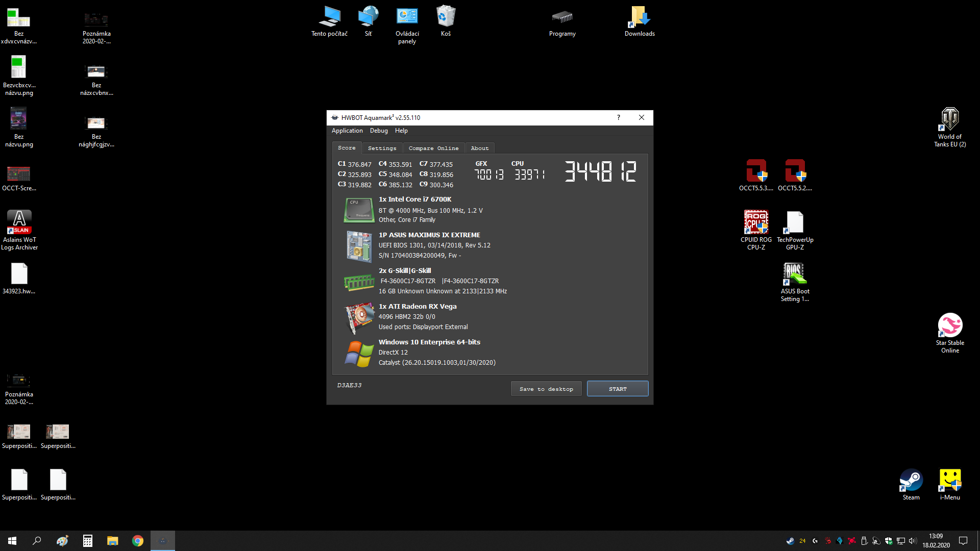The image size is (980, 551).
Task: Click the total score 344812 display
Action: (x=600, y=171)
